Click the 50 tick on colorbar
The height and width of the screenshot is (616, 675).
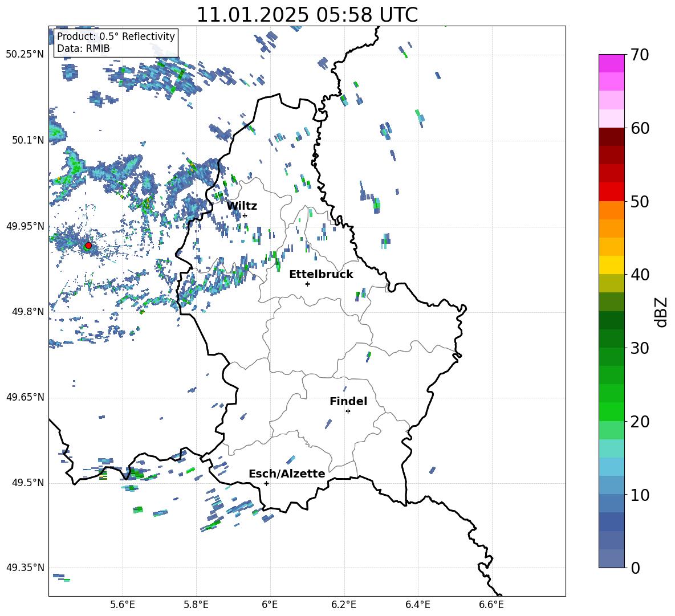(640, 202)
